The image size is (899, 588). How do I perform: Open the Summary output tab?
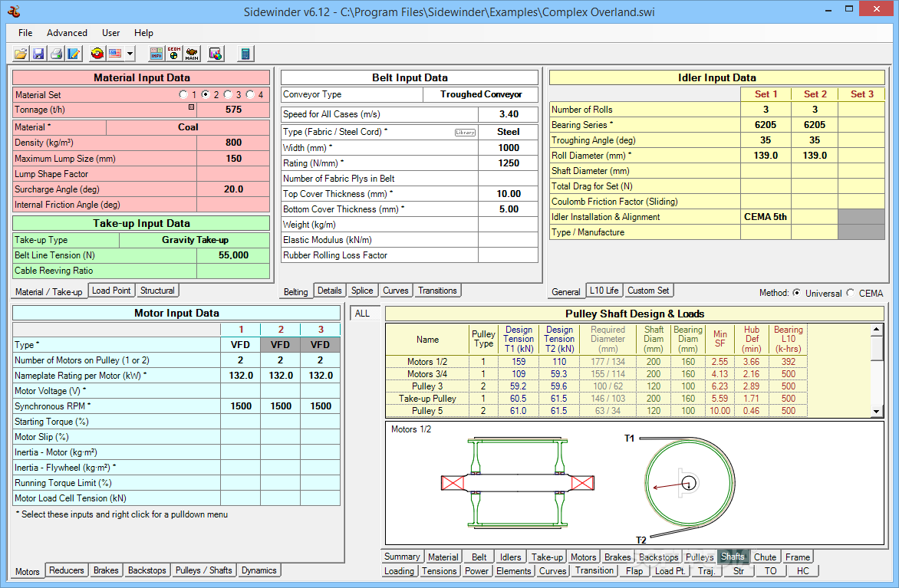tap(402, 557)
